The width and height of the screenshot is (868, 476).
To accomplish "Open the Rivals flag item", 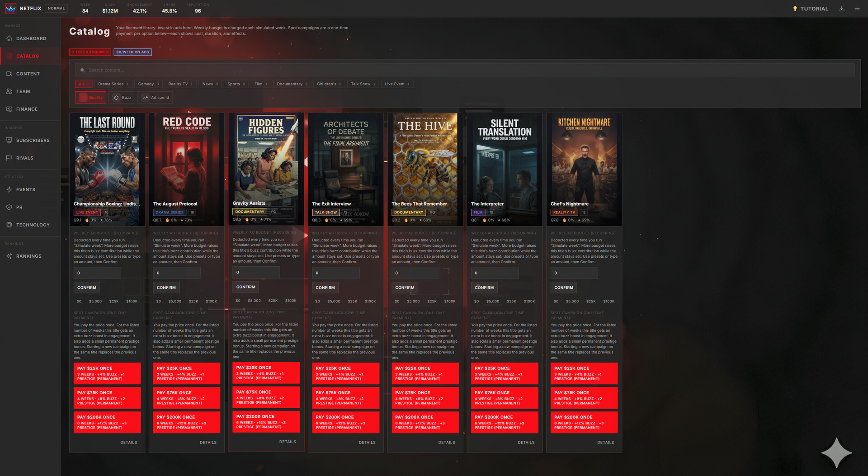I will click(24, 158).
